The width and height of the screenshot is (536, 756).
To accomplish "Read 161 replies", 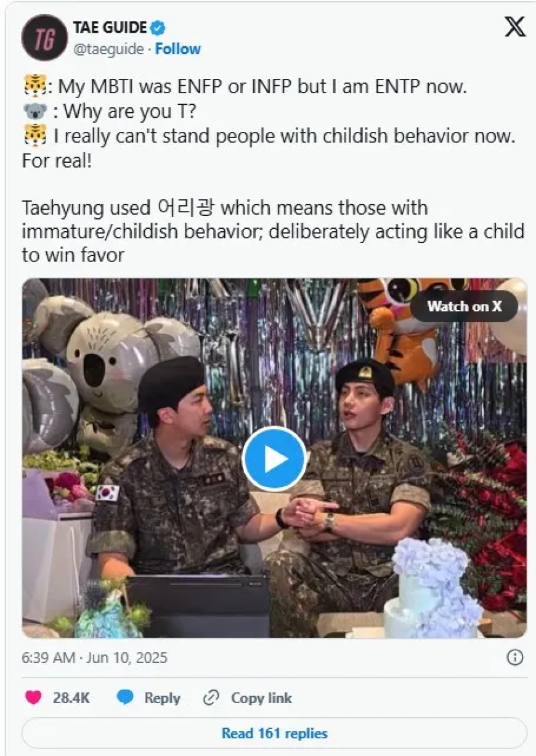I will 274,733.
